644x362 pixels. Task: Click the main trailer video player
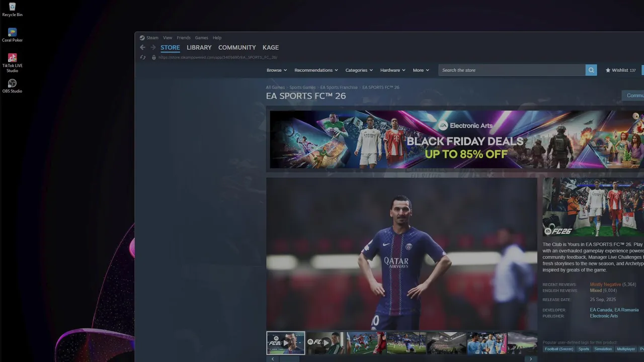(x=401, y=254)
